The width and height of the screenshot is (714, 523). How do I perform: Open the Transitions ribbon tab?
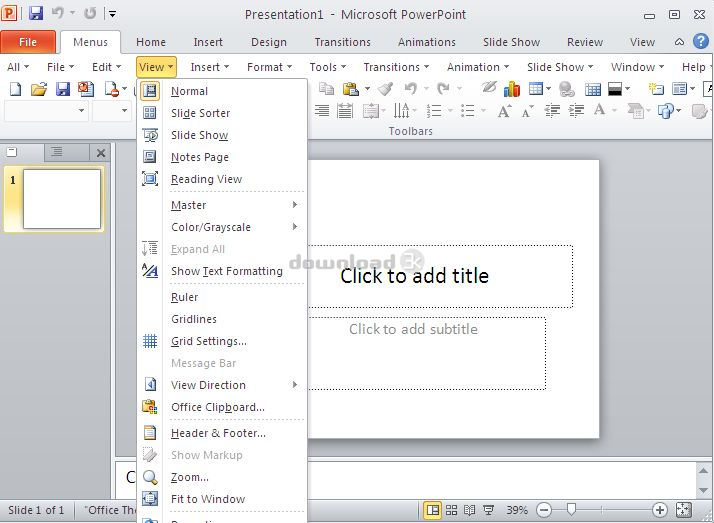342,42
